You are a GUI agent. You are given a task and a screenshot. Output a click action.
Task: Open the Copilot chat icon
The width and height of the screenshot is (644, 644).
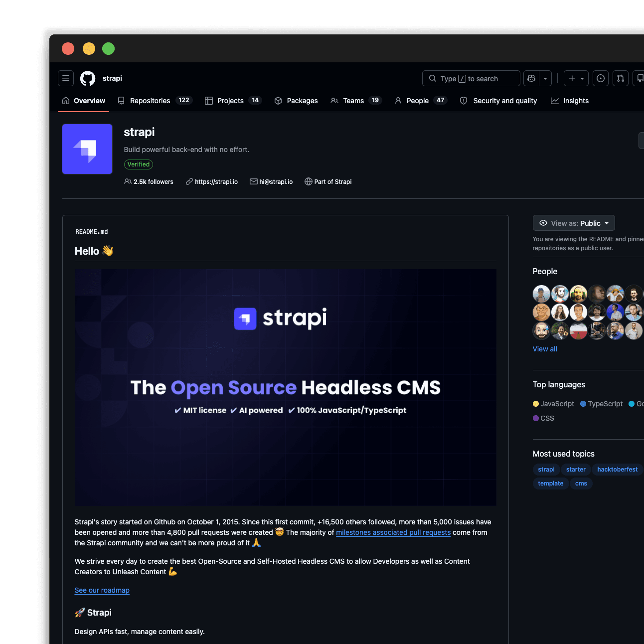tap(531, 78)
